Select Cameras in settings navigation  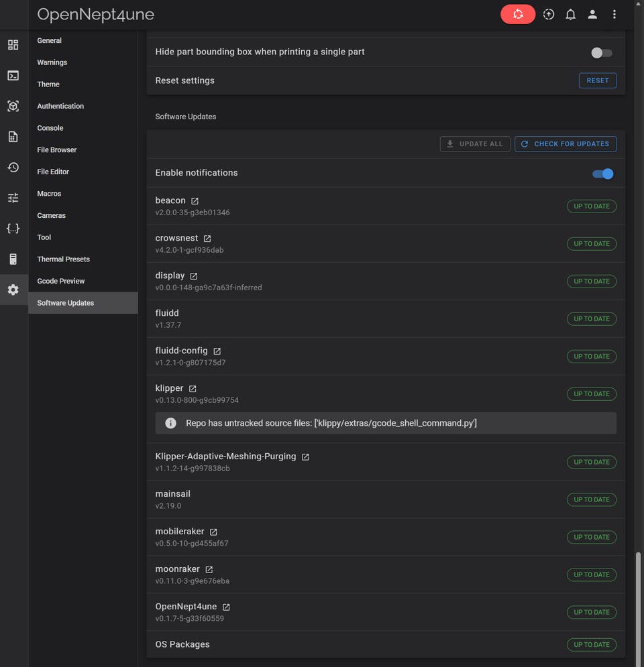(83, 215)
